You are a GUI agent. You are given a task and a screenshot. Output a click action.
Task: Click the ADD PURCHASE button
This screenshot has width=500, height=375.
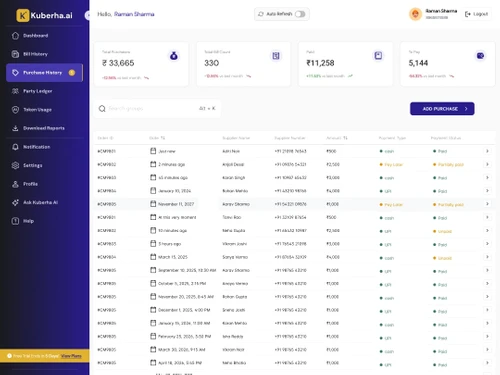[x=442, y=109]
